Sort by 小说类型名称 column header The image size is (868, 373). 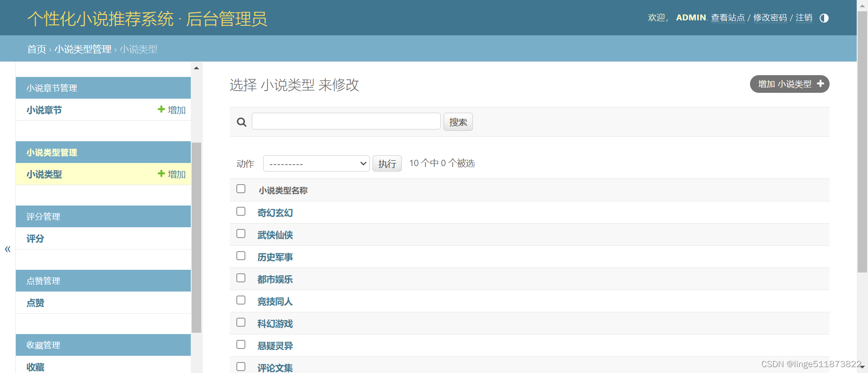(x=283, y=191)
